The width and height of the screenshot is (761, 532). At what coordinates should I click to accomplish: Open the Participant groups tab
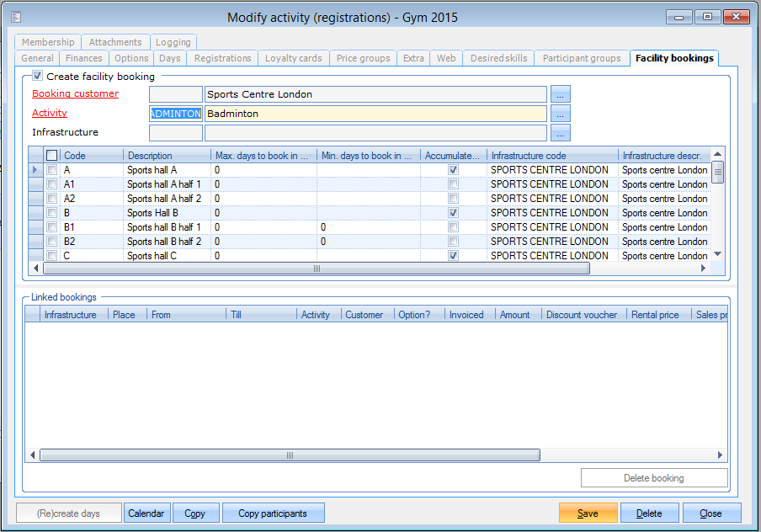point(582,58)
